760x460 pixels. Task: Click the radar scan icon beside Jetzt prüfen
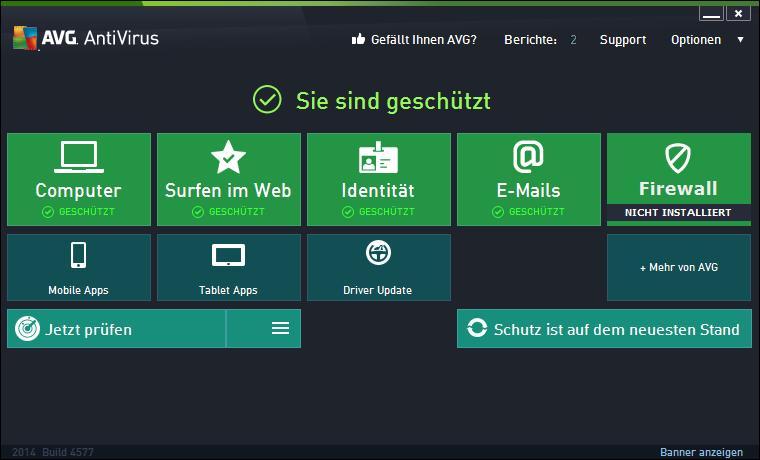[x=28, y=329]
